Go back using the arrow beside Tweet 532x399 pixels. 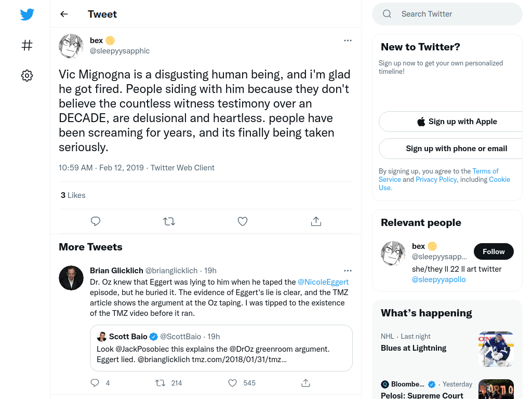tap(64, 14)
